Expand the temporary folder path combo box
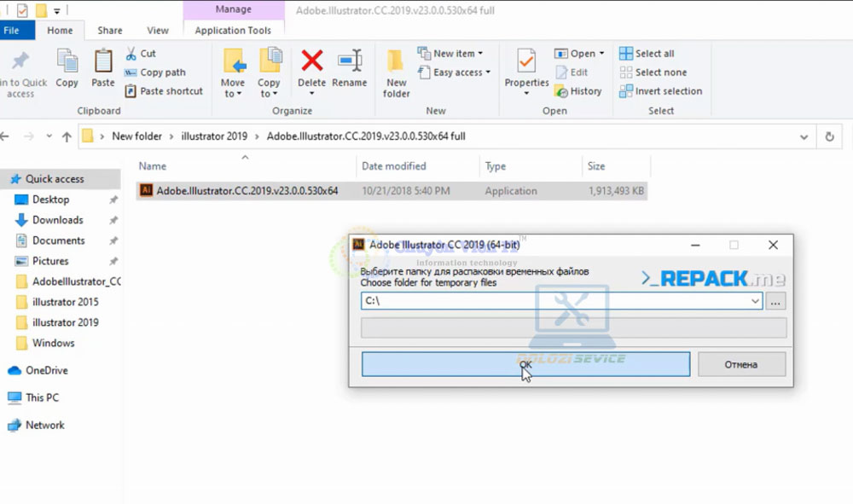Image resolution: width=853 pixels, height=504 pixels. [x=755, y=301]
